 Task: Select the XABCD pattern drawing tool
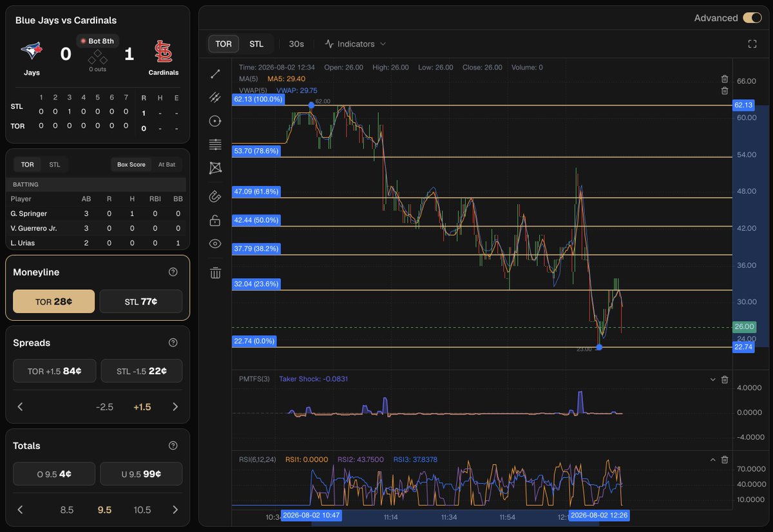pyautogui.click(x=215, y=167)
